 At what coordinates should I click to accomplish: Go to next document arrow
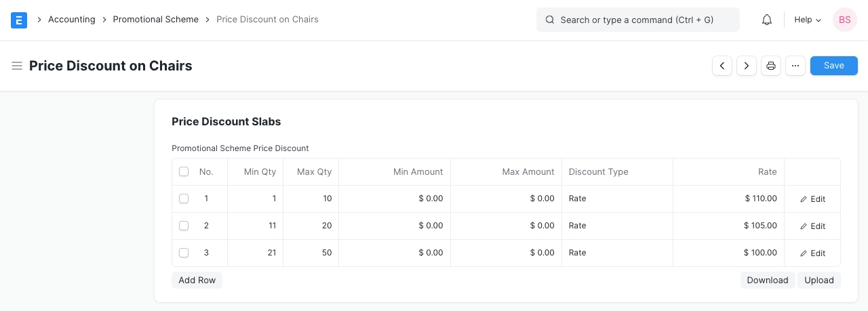(x=747, y=66)
